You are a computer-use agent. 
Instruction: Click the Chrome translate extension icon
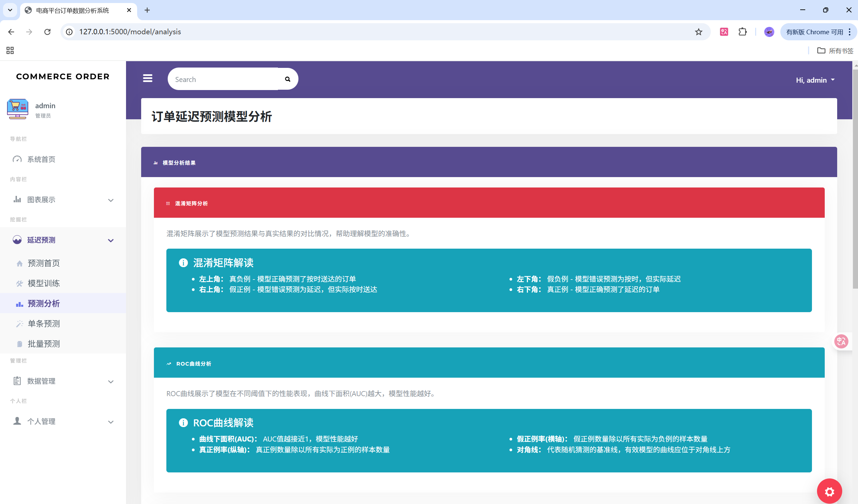(x=724, y=32)
